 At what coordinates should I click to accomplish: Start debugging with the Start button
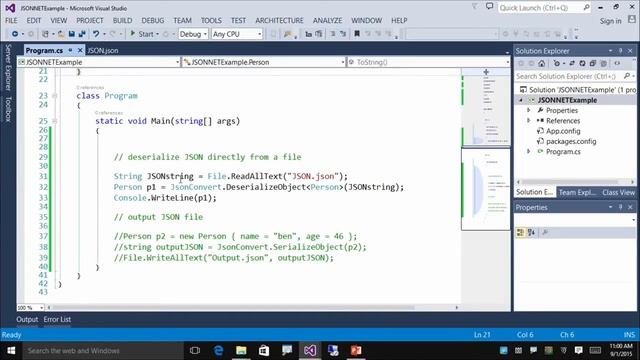(x=142, y=34)
